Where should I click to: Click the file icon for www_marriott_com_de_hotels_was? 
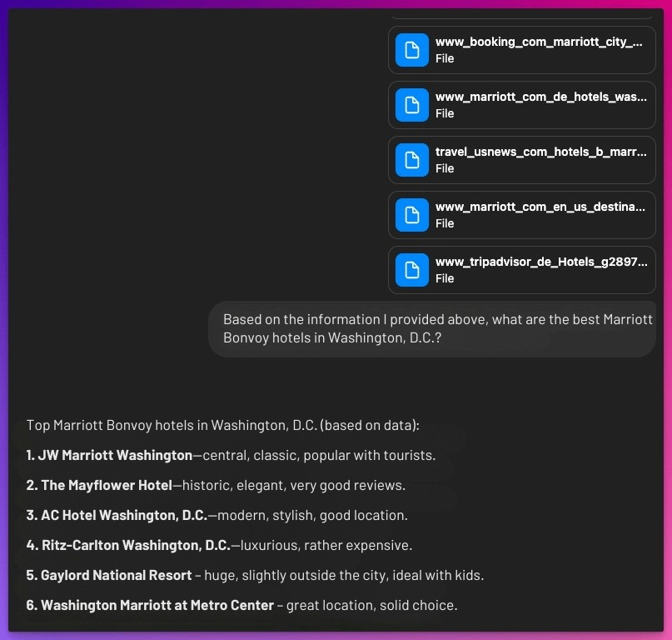pyautogui.click(x=412, y=105)
